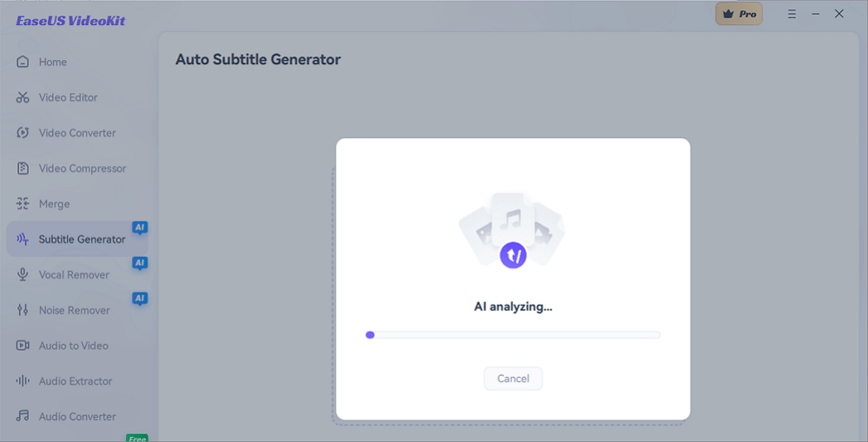Click the AI analyzing progress bar
The height and width of the screenshot is (442, 868).
[x=513, y=334]
